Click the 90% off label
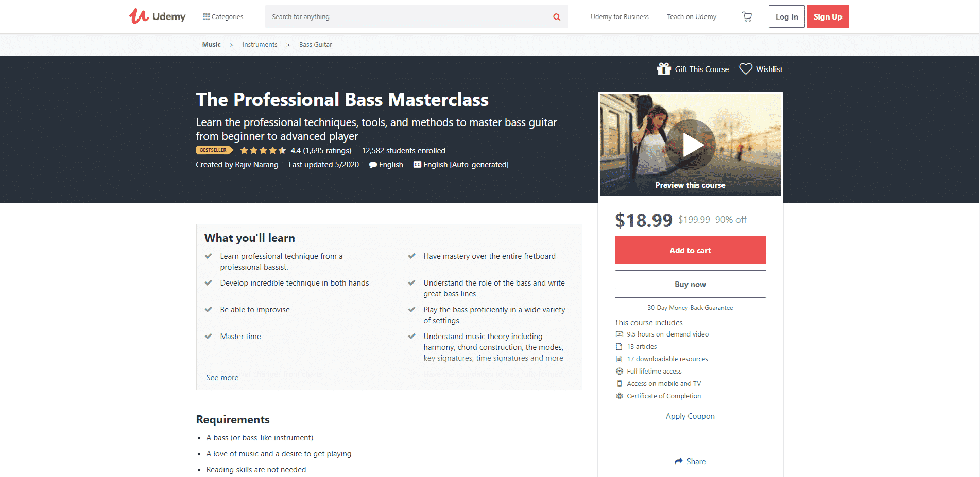Viewport: 980px width, 477px height. [x=731, y=220]
